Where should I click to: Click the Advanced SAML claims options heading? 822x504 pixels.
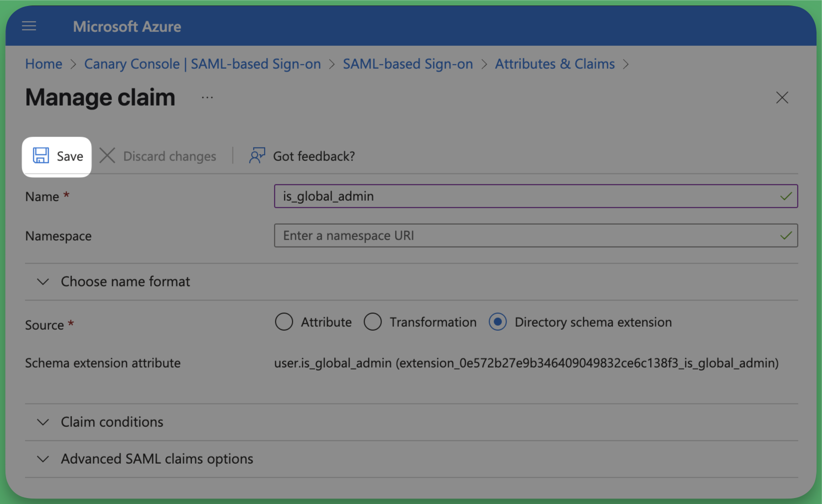[157, 459]
